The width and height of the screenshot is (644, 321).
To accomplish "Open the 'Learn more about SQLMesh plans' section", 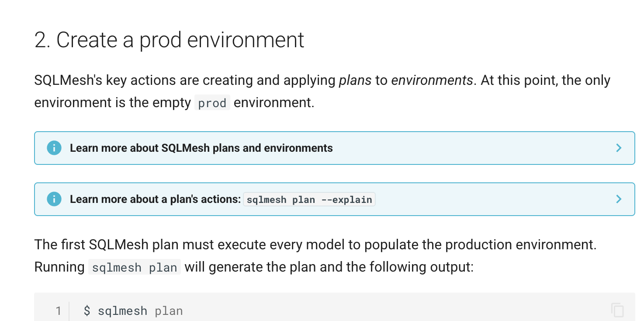I will [x=201, y=148].
